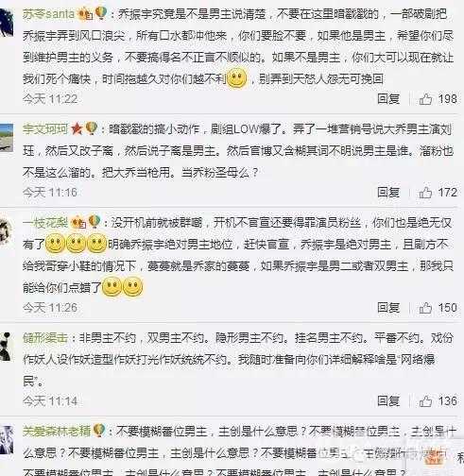Click avatar beside the 11:14 comment
Image resolution: width=464 pixels, height=476 pixels.
click(x=6, y=347)
